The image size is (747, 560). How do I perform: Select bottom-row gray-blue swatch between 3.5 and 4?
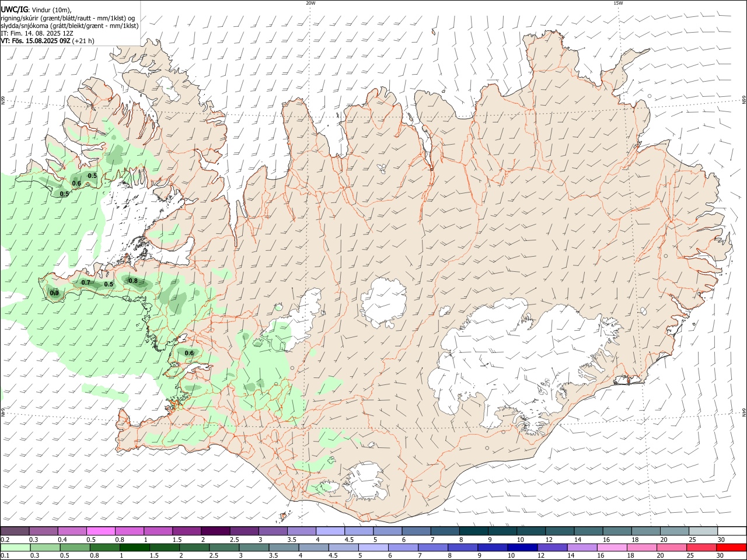pos(284,547)
